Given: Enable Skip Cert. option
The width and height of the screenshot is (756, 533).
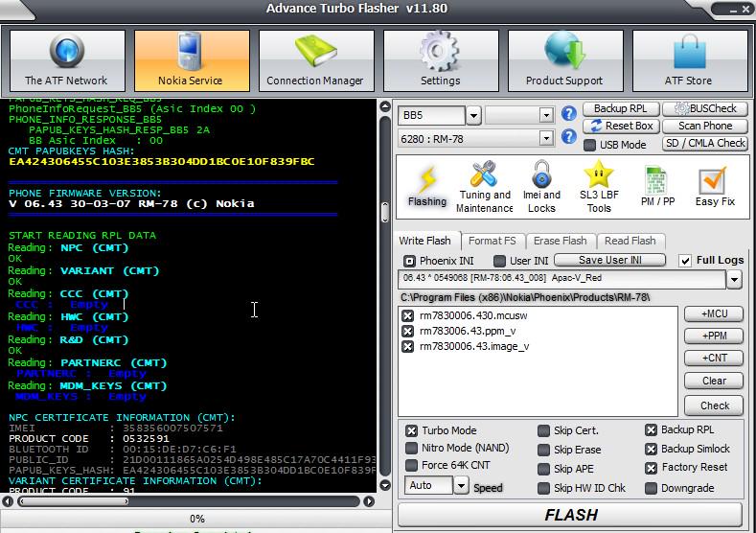Looking at the screenshot, I should click(x=543, y=430).
